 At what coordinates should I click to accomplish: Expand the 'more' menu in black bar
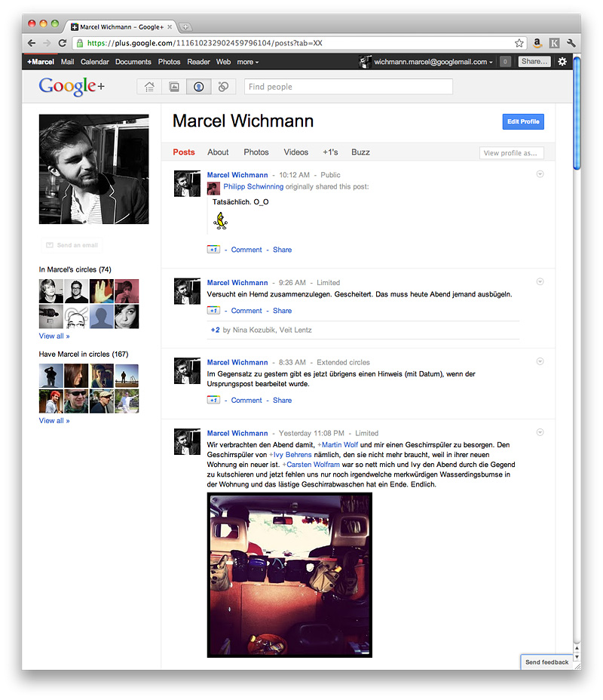247,62
